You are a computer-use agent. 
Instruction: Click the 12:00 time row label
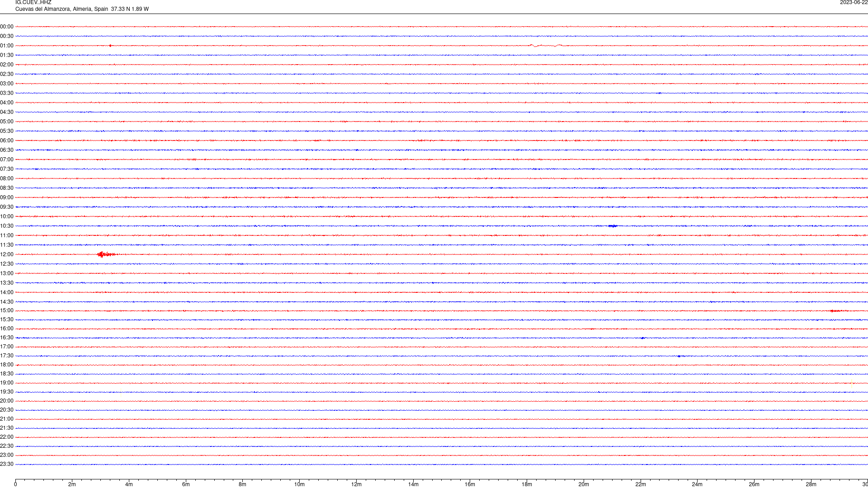(x=7, y=254)
